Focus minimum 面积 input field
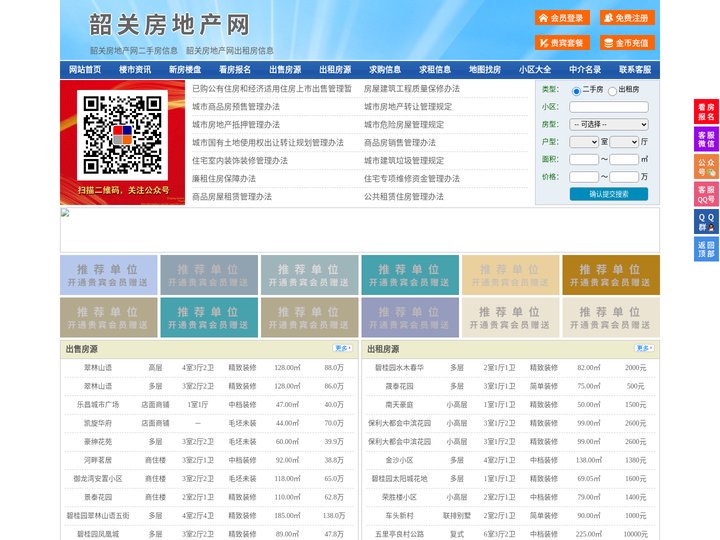 (584, 159)
